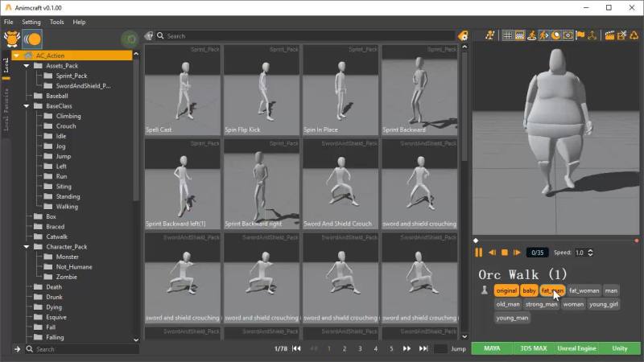
Task: Toggle the orange flag marker option
Action: coord(580,35)
